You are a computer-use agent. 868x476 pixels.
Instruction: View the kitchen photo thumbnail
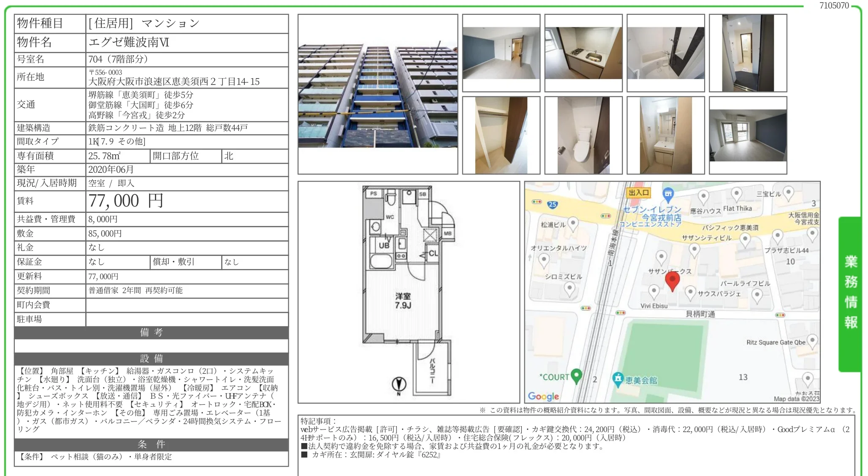(x=583, y=52)
